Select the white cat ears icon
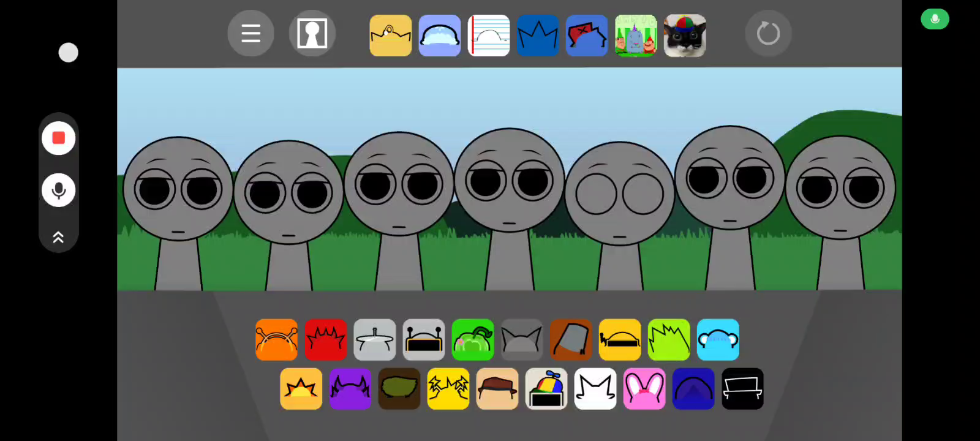 (595, 389)
